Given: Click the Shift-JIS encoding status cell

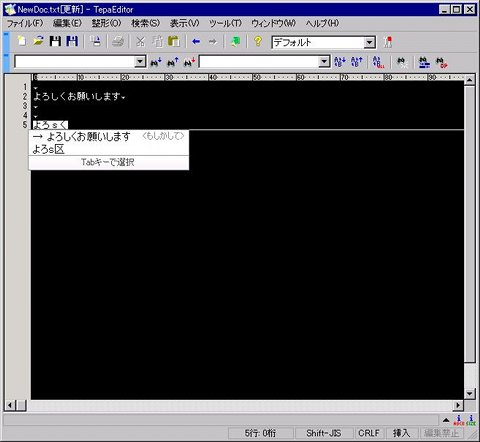Looking at the screenshot, I should pyautogui.click(x=323, y=433).
